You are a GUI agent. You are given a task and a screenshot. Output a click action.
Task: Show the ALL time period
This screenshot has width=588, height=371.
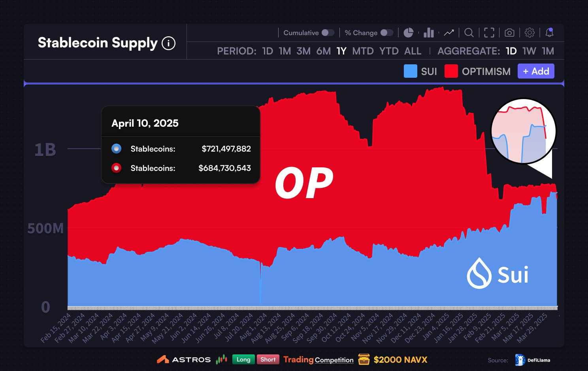(x=413, y=51)
